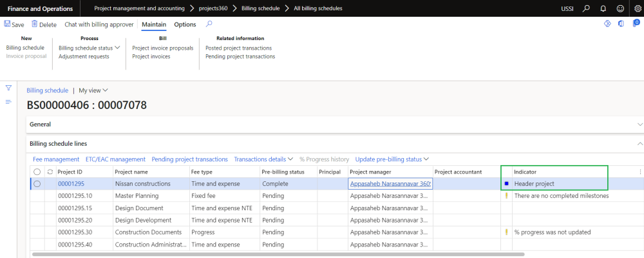Click the Save disk icon
The height and width of the screenshot is (258, 644).
click(7, 25)
